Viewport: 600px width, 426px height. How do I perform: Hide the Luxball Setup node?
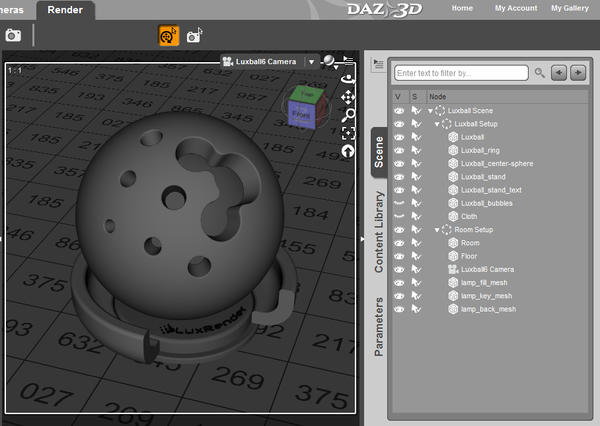[x=399, y=124]
